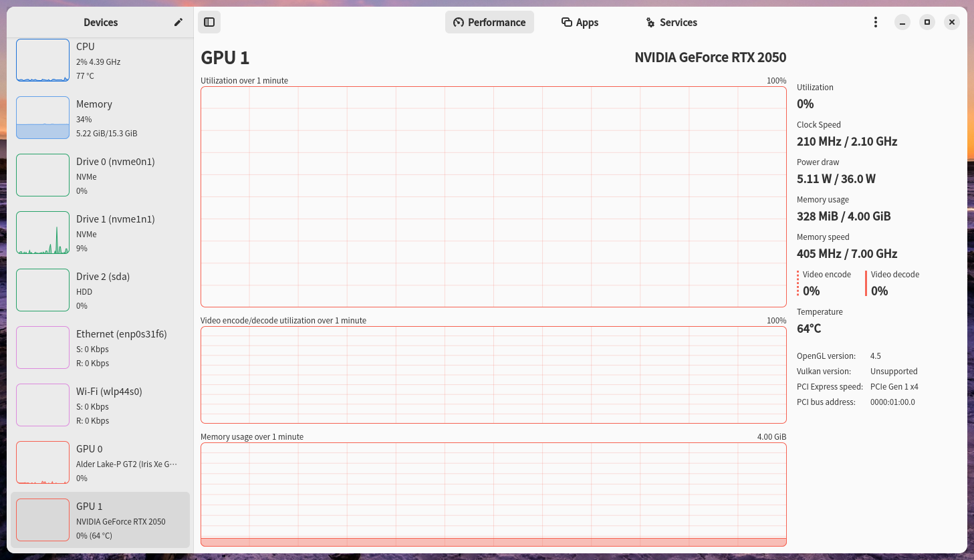Click the Video encode dotted red indicator
This screenshot has width=974, height=560.
pos(798,283)
